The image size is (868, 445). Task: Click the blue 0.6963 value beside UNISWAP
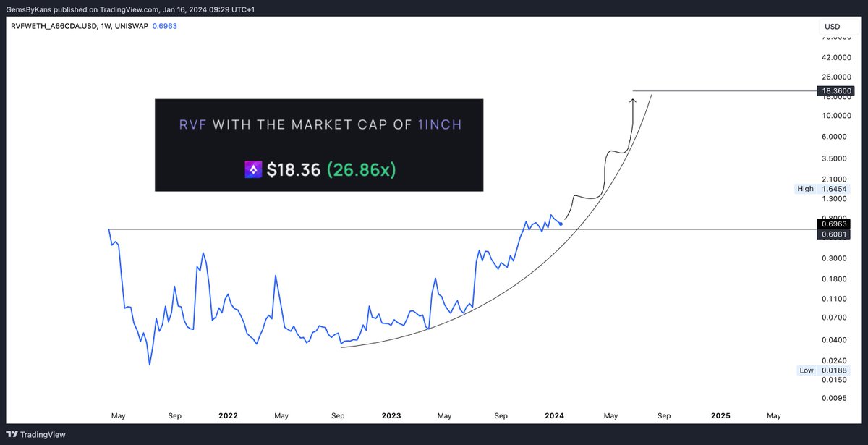(x=165, y=26)
